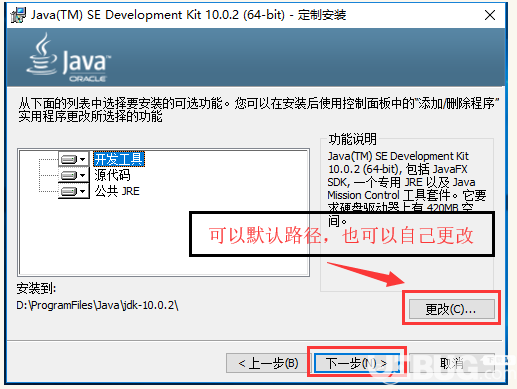The image size is (517, 389).
Task: Select the 开发工具 tree item
Action: click(119, 159)
